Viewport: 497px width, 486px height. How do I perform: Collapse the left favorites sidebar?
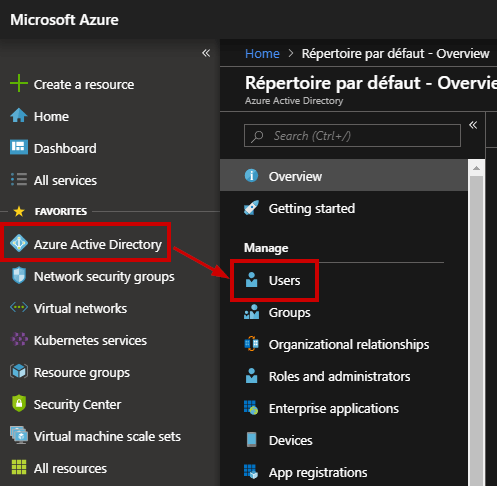tap(206, 53)
